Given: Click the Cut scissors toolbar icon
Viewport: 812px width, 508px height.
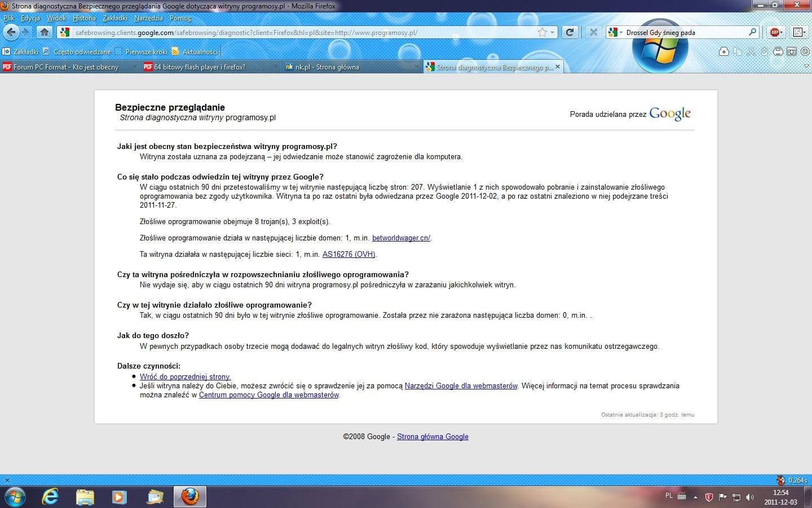Looking at the screenshot, I should [751, 51].
